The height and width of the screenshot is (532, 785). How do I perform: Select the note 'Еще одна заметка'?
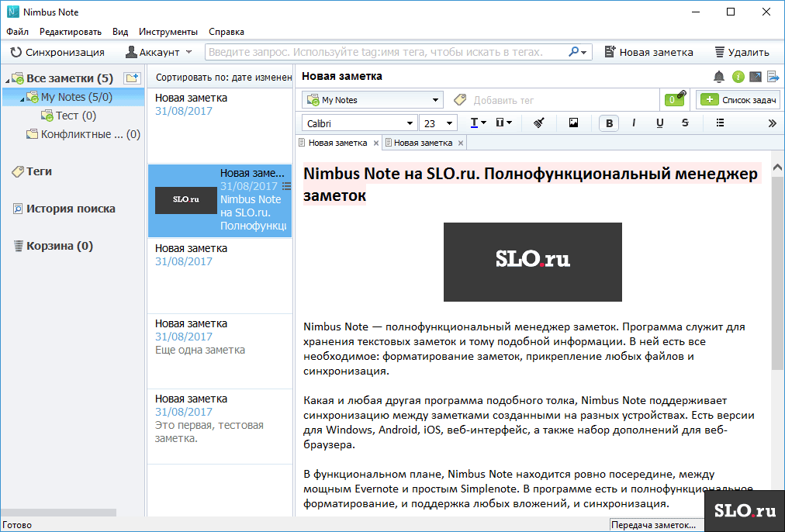click(x=220, y=351)
